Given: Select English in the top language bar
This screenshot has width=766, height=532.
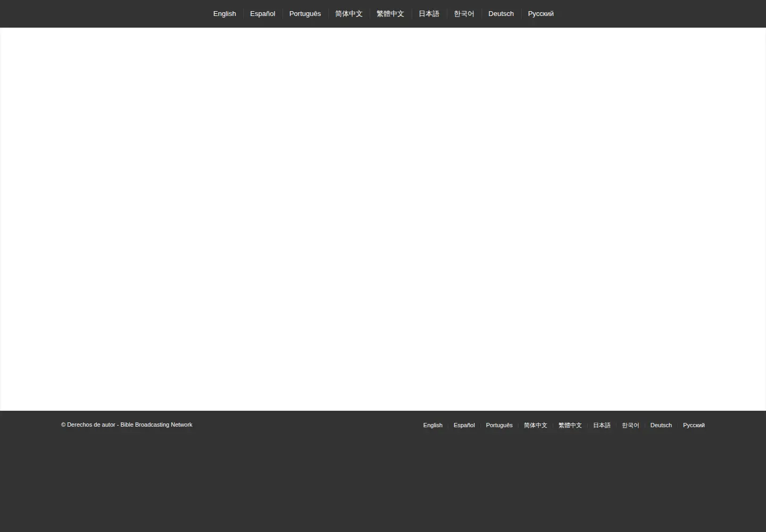Looking at the screenshot, I should tap(224, 14).
